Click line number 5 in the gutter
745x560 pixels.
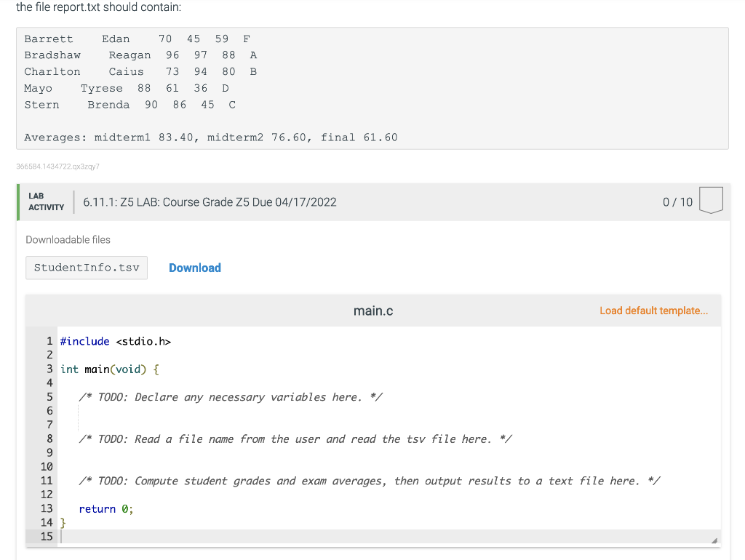pyautogui.click(x=49, y=396)
